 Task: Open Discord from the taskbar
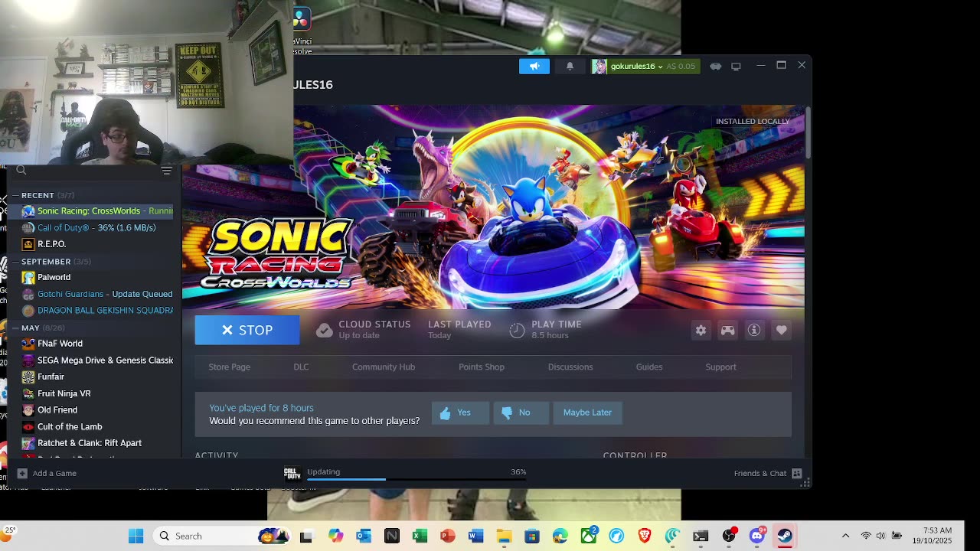point(756,536)
